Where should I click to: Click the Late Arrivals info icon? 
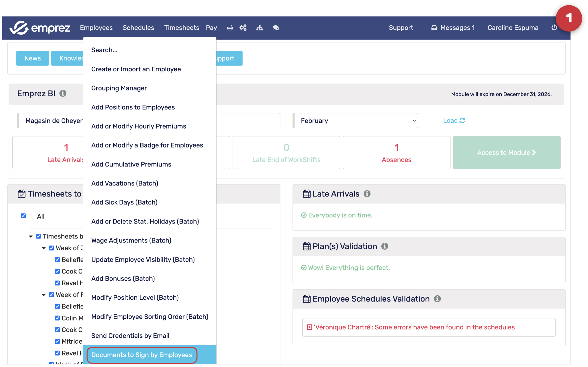point(367,194)
